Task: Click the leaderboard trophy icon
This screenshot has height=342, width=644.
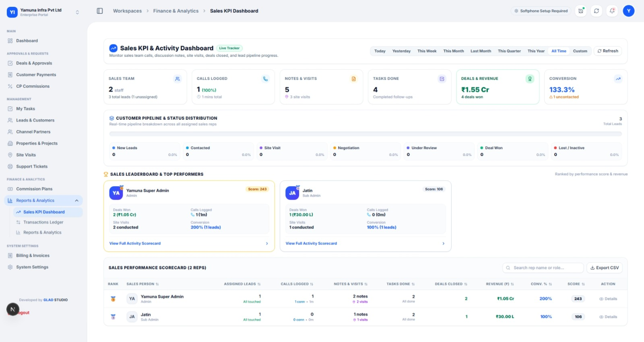Action: [x=106, y=174]
